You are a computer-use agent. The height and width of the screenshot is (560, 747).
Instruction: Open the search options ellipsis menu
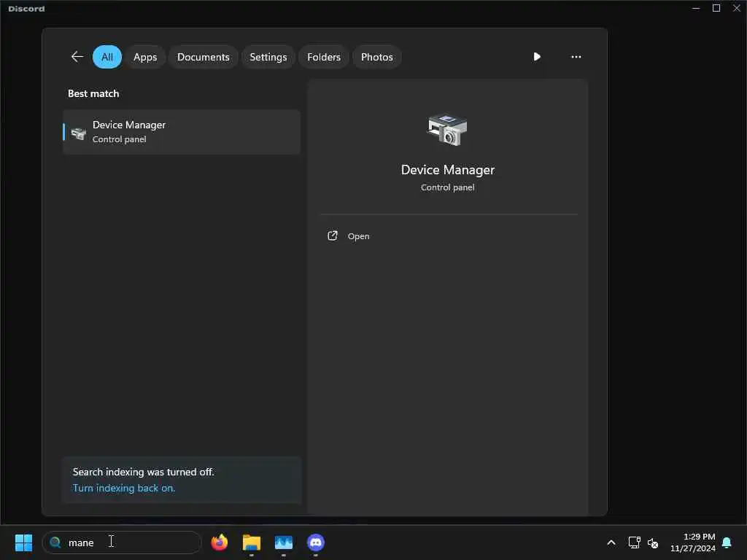[x=576, y=57]
